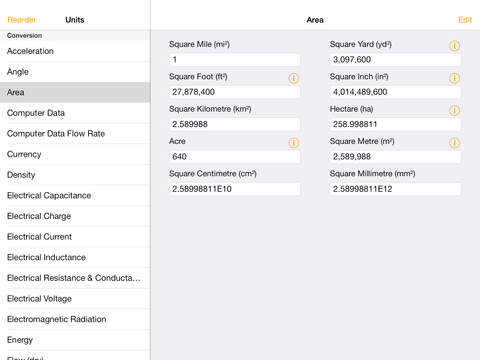Choose Density from the units list
The width and height of the screenshot is (480, 360).
75,175
